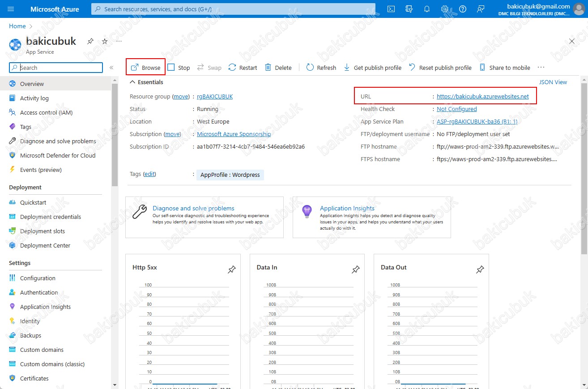Click edit link beside Tags
The image size is (588, 389).
point(149,174)
